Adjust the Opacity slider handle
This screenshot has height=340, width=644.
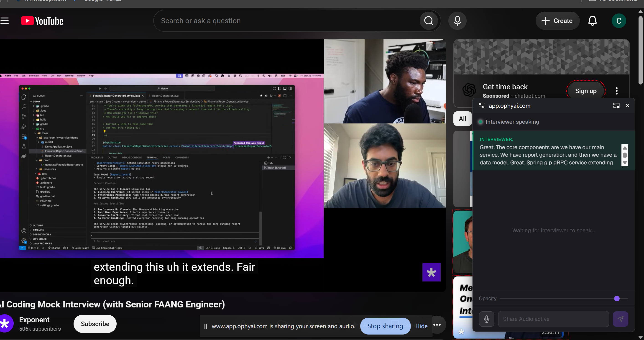617,299
